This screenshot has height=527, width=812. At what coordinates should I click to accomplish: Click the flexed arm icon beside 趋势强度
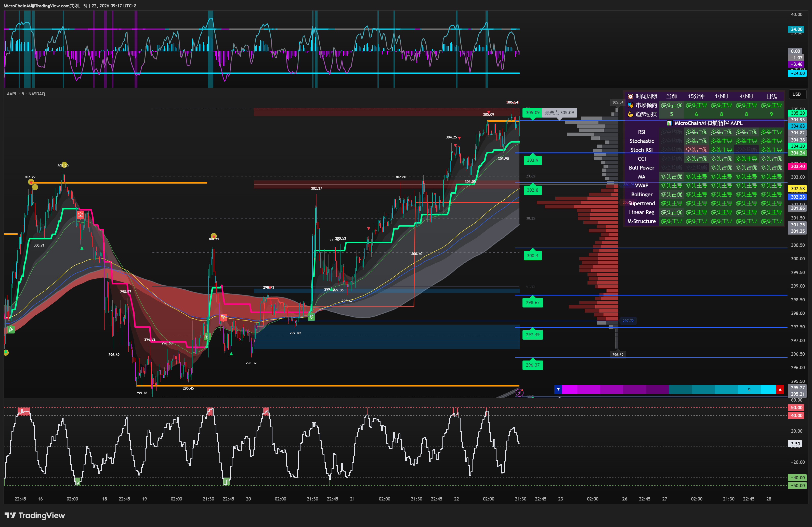point(630,114)
